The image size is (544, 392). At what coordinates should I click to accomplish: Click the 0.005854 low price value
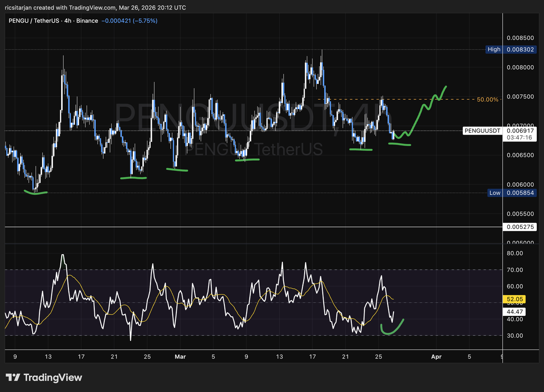coord(521,193)
